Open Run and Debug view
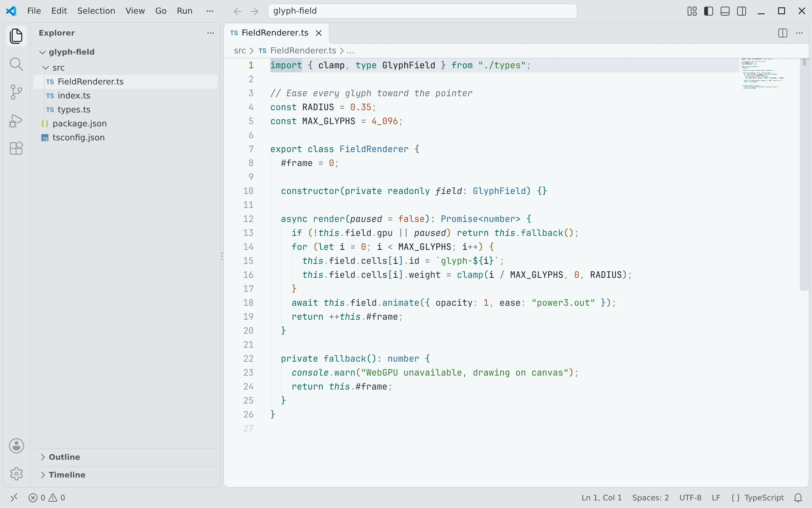The height and width of the screenshot is (508, 812). pos(16,120)
